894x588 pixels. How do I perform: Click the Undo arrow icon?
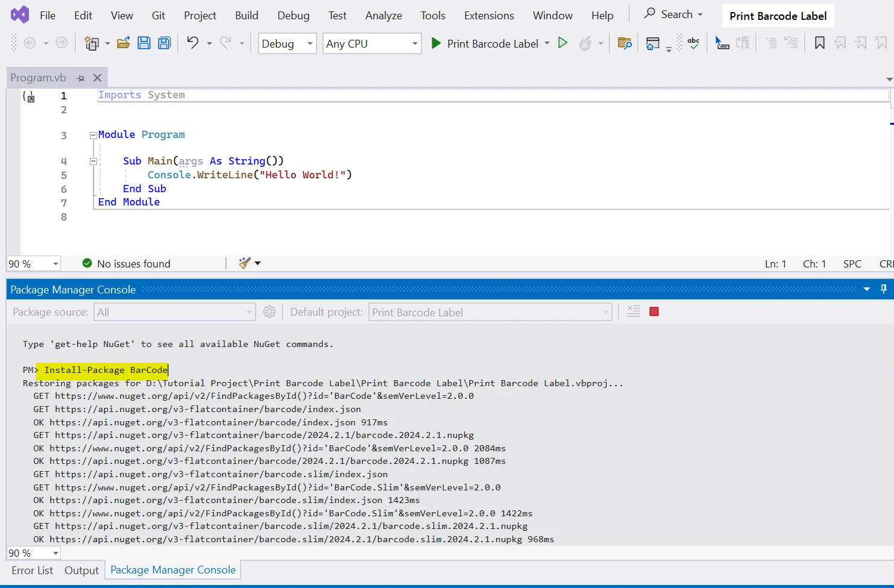(192, 43)
